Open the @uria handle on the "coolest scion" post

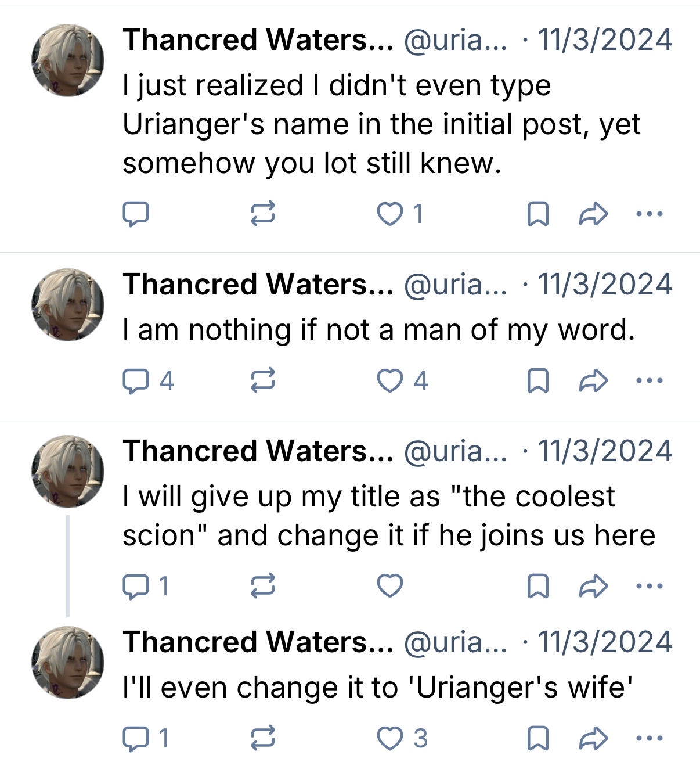click(454, 451)
